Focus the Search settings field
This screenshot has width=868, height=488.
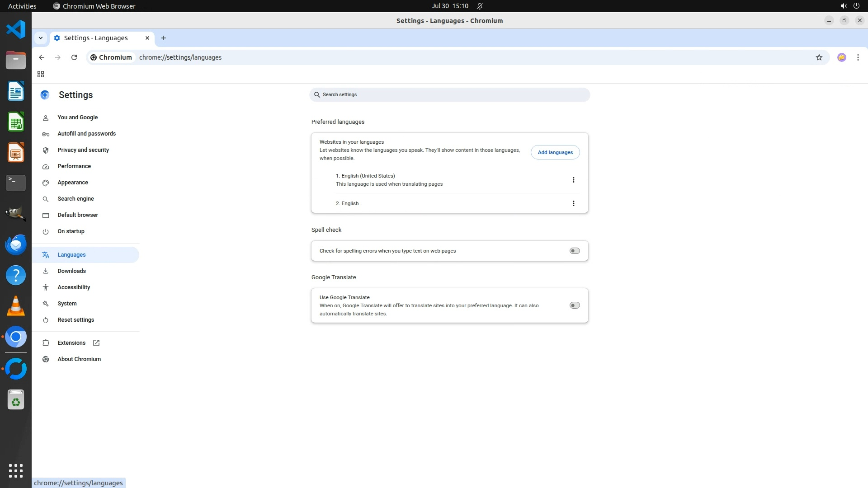click(449, 95)
